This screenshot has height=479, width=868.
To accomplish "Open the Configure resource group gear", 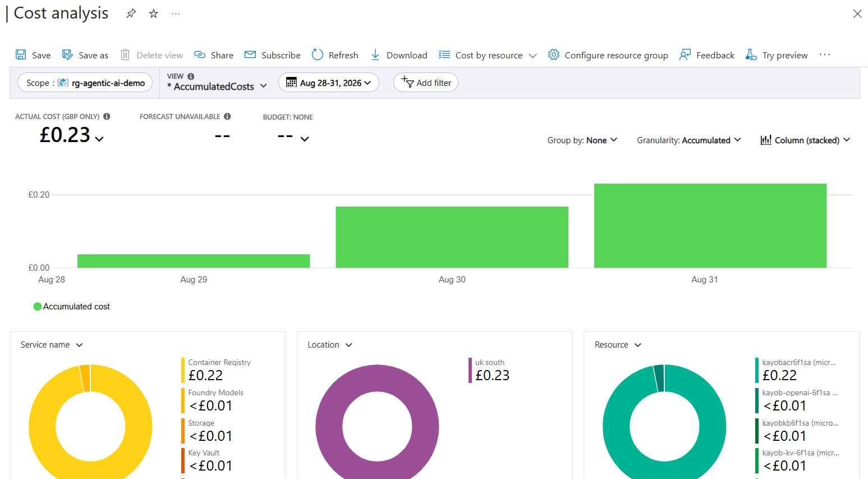I will pyautogui.click(x=554, y=54).
